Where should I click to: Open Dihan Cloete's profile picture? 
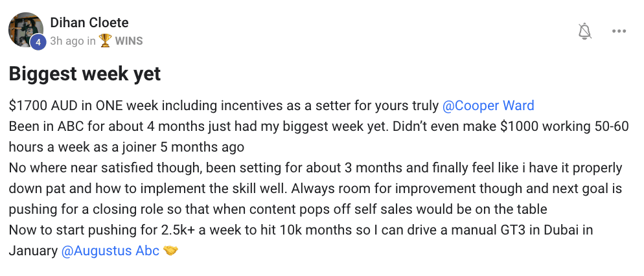tap(26, 30)
